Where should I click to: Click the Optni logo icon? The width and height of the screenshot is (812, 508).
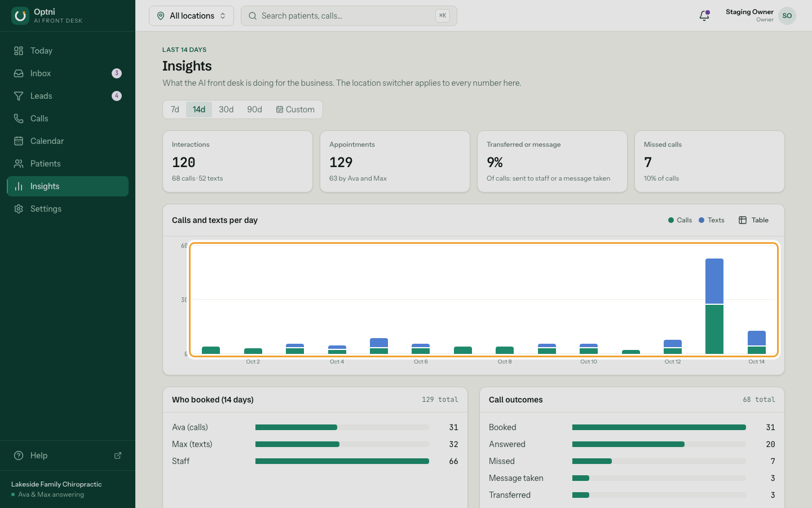click(20, 16)
